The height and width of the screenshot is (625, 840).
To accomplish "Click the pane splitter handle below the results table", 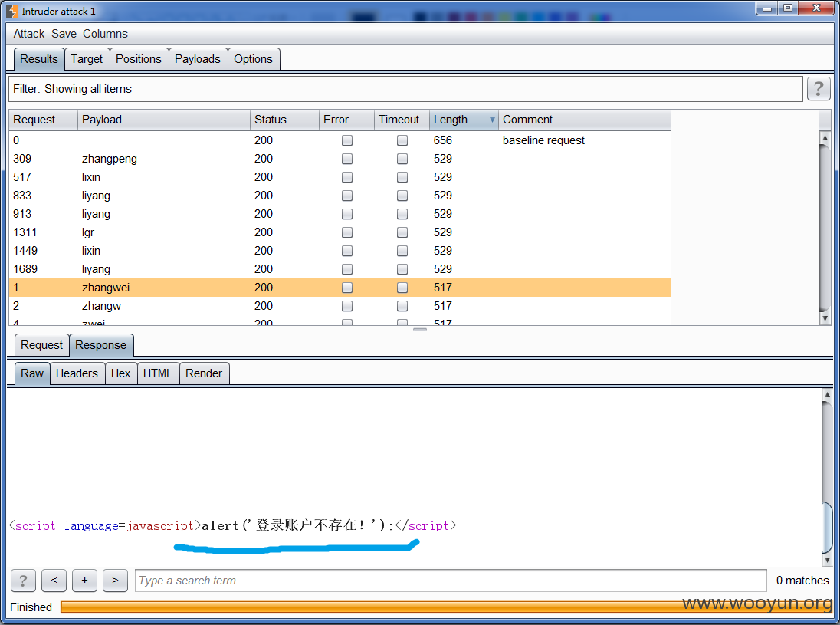I will click(420, 329).
